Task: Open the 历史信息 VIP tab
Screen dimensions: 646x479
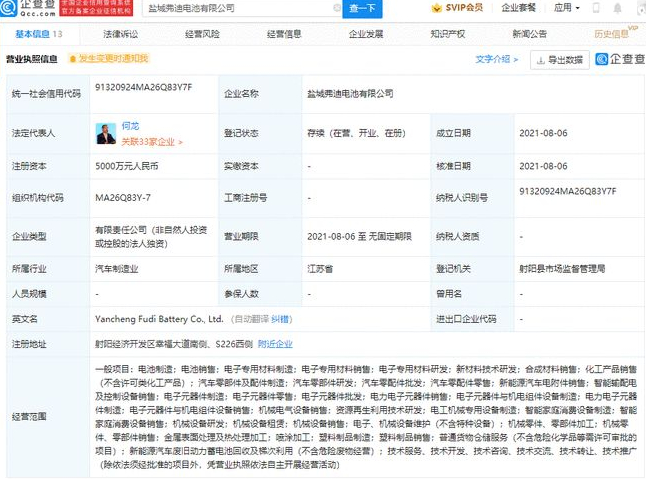Action: 616,33
